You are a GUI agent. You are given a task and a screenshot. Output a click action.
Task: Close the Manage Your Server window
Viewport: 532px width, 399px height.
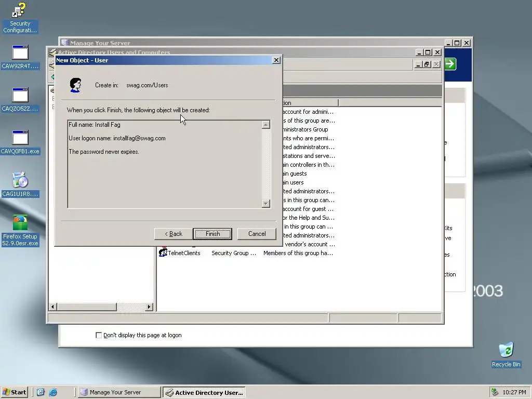[x=467, y=43]
